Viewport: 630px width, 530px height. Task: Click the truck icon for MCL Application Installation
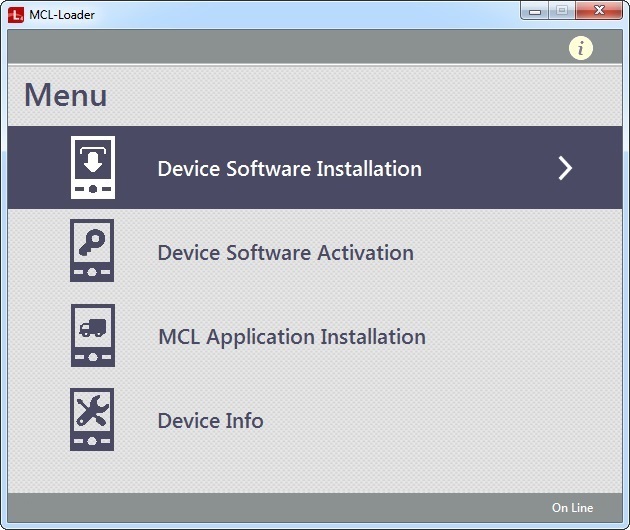tap(92, 336)
